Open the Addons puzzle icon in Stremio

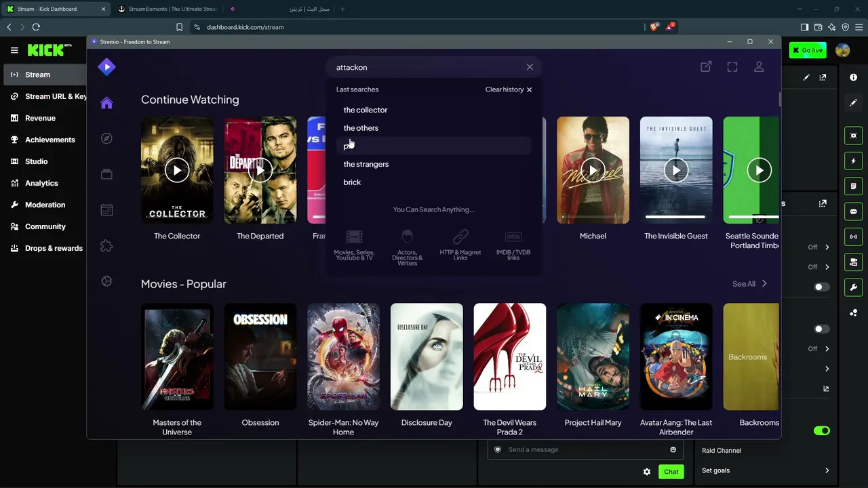106,246
